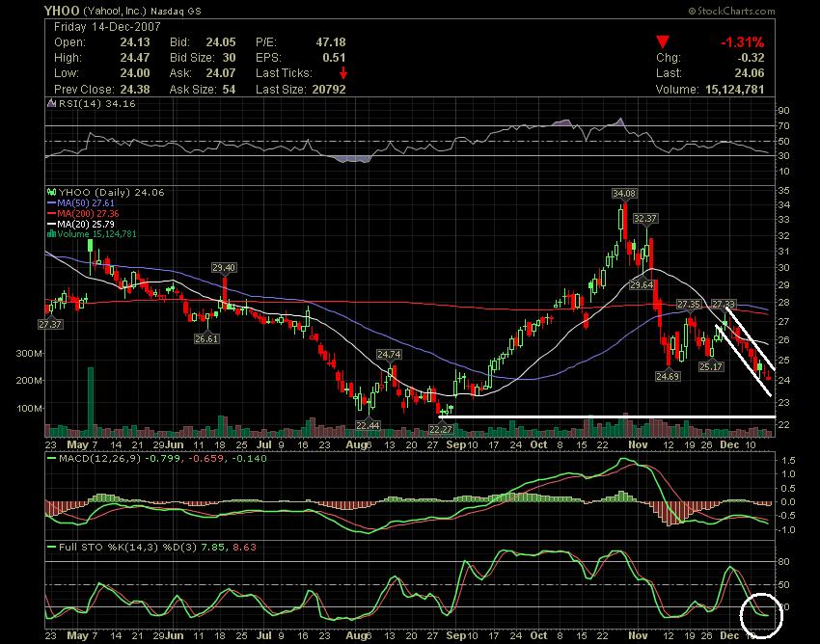Viewport: 820px width, 644px height.
Task: Click the EPS value 0.51
Action: pyautogui.click(x=334, y=58)
